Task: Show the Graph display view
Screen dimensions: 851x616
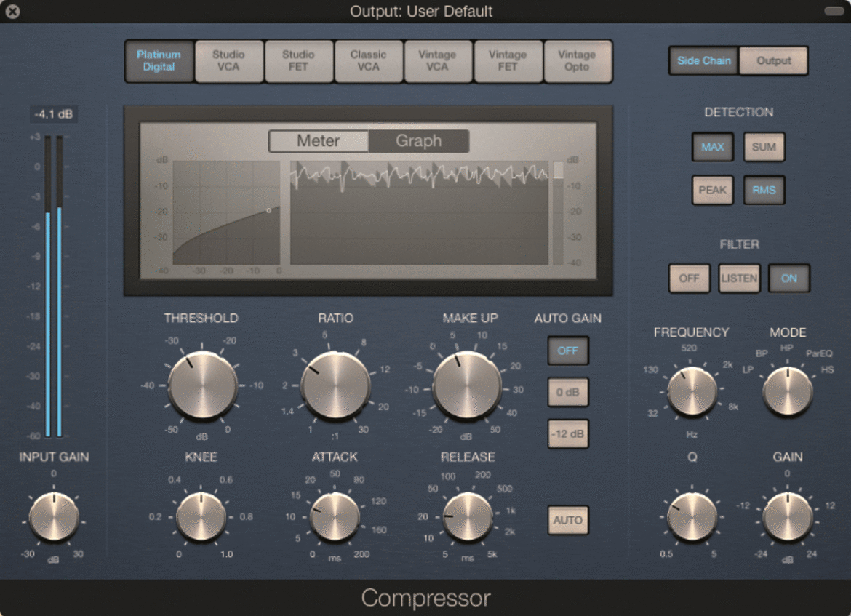Action: pos(418,141)
